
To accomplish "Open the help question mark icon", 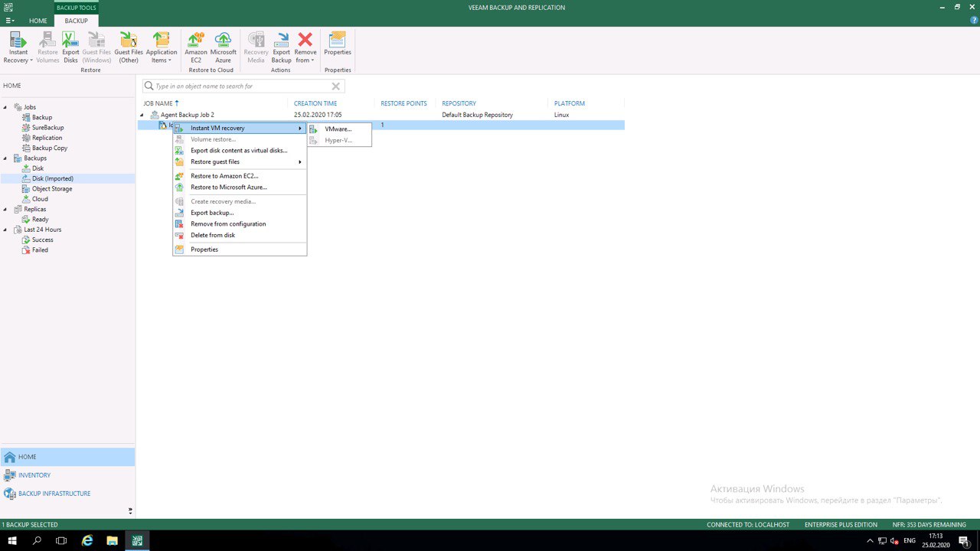I will (974, 21).
